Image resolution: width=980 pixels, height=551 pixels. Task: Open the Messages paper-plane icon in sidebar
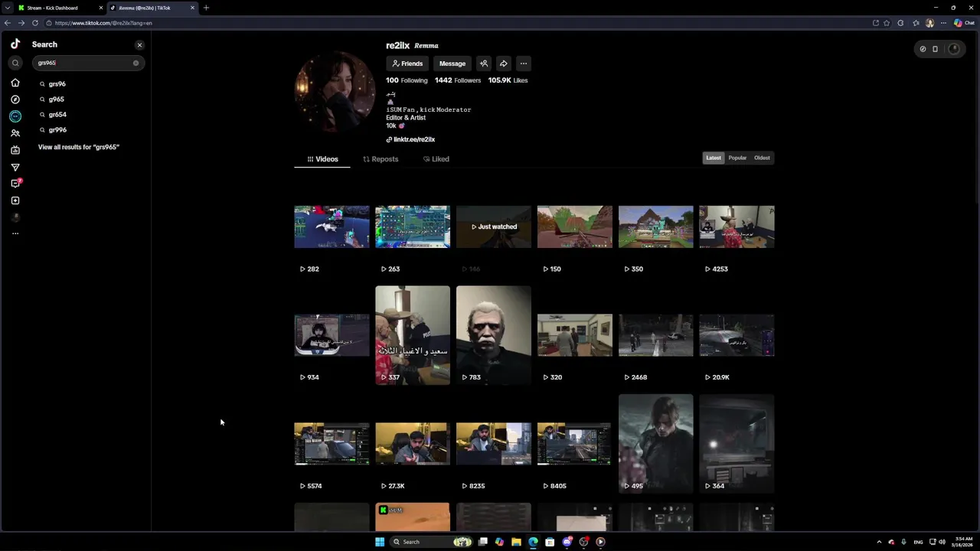pyautogui.click(x=15, y=167)
